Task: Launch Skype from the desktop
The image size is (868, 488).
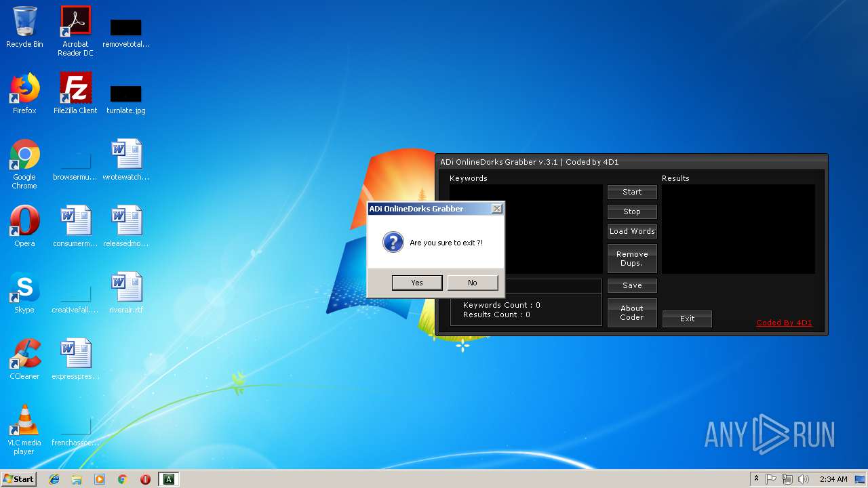Action: pyautogui.click(x=24, y=293)
